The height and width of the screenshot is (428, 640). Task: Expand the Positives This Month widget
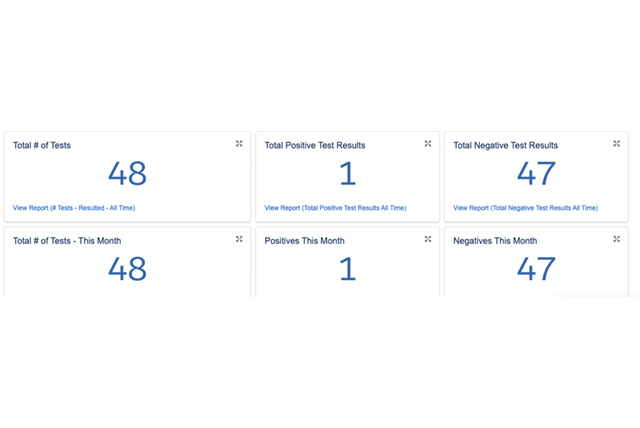pos(428,239)
